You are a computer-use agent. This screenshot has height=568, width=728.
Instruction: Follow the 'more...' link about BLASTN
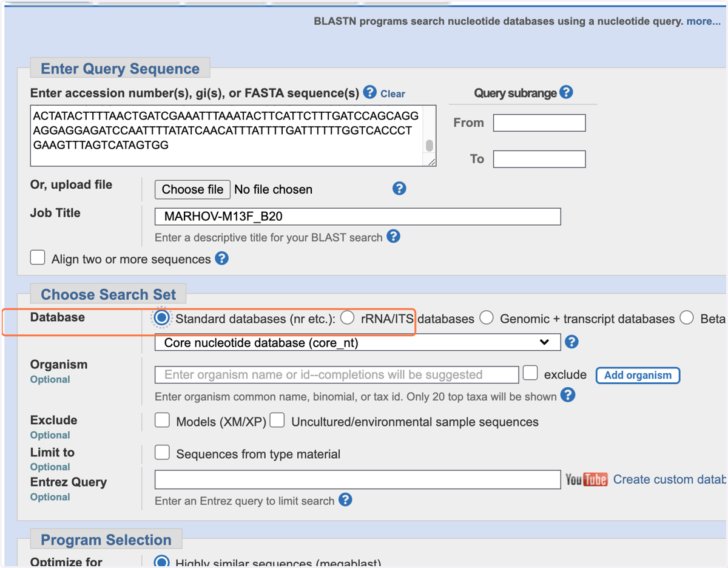[x=704, y=21]
